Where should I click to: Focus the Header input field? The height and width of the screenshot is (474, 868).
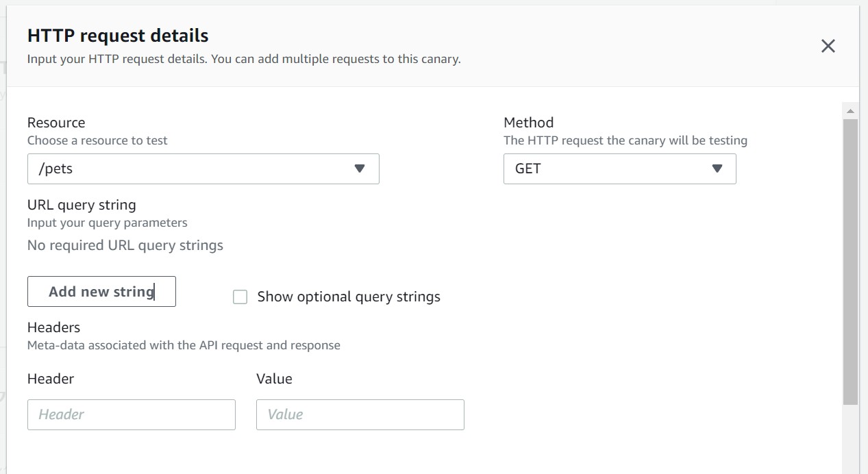(132, 414)
